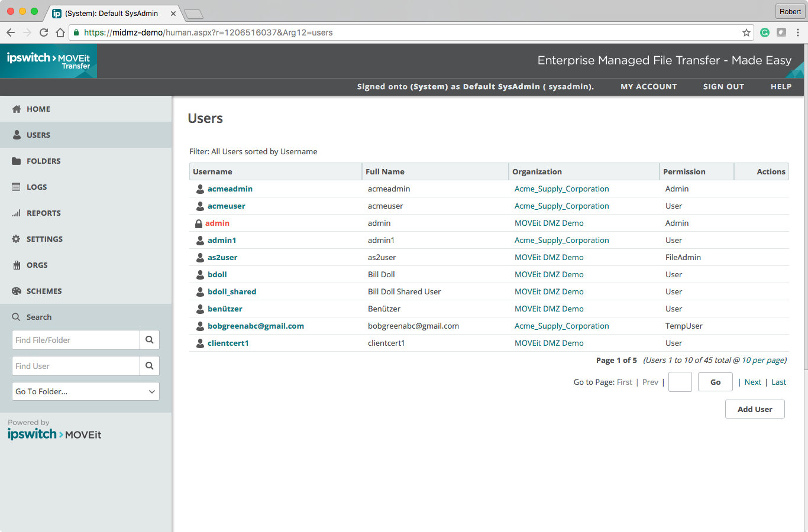Viewport: 808px width, 532px height.
Task: Click the user icon beside benützer
Action: tap(201, 309)
